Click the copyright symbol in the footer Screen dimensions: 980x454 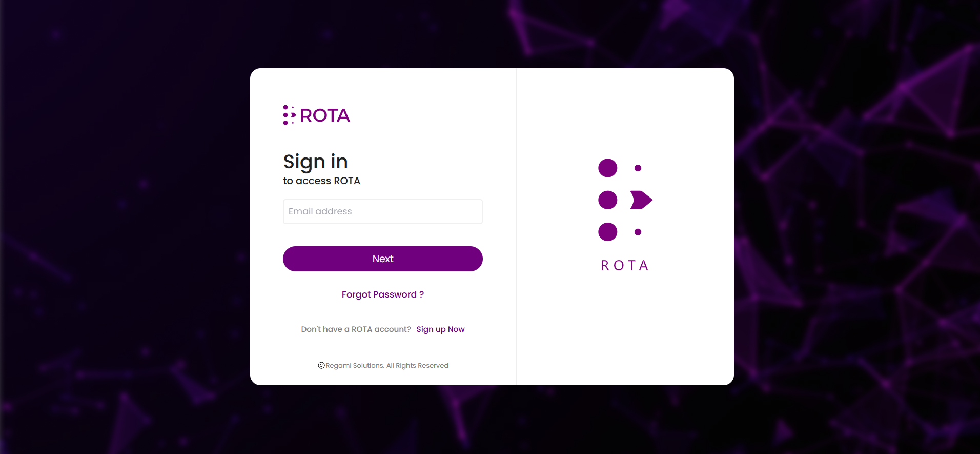pos(321,365)
